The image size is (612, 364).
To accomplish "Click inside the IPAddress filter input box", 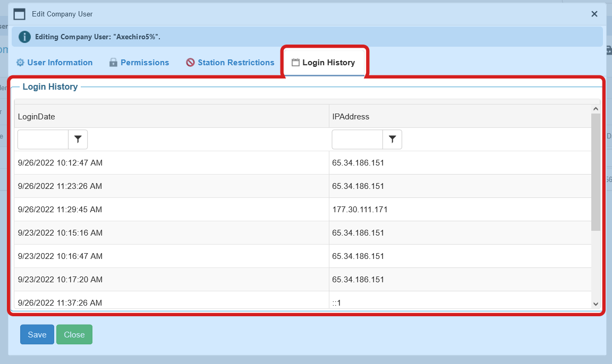I will [357, 139].
